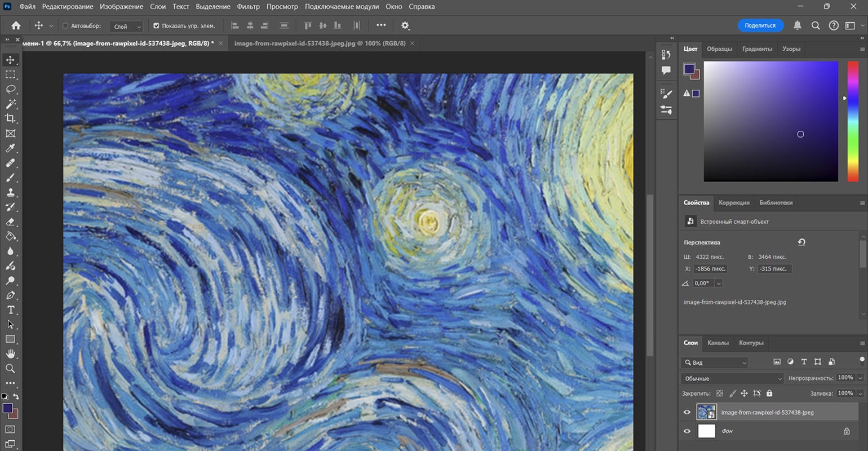This screenshot has height=451, width=868.
Task: Expand the collapsed left toolbar arrows
Action: tap(7, 40)
